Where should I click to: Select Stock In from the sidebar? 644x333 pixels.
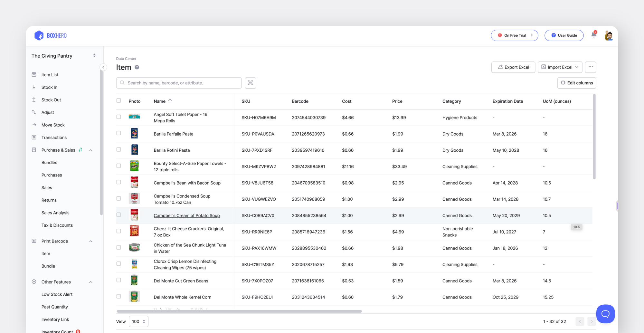[49, 87]
